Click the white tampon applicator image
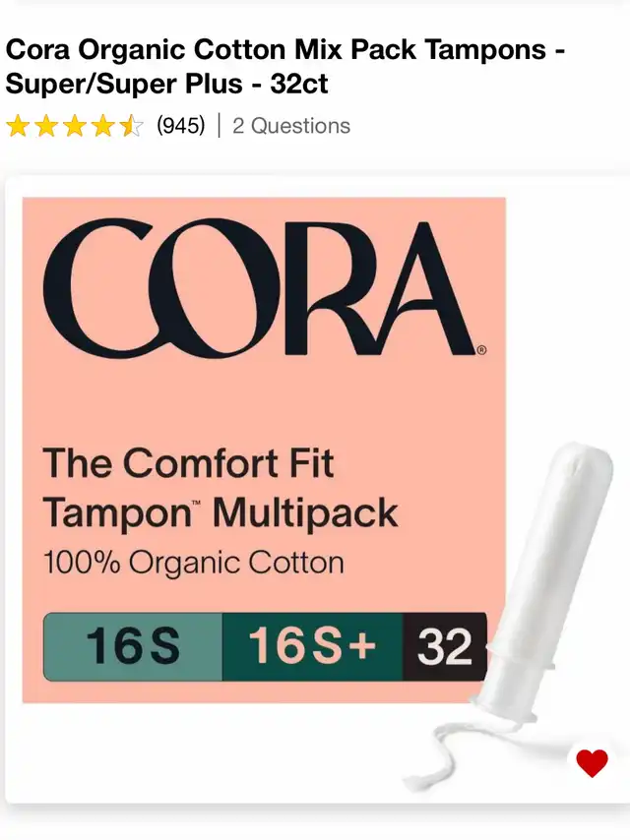This screenshot has width=630, height=840. [542, 580]
